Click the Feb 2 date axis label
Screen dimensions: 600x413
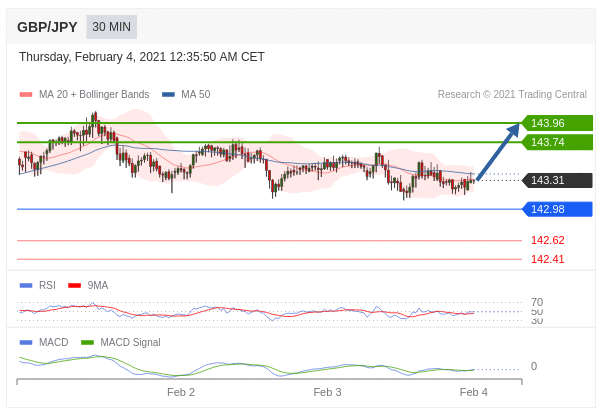pos(181,392)
